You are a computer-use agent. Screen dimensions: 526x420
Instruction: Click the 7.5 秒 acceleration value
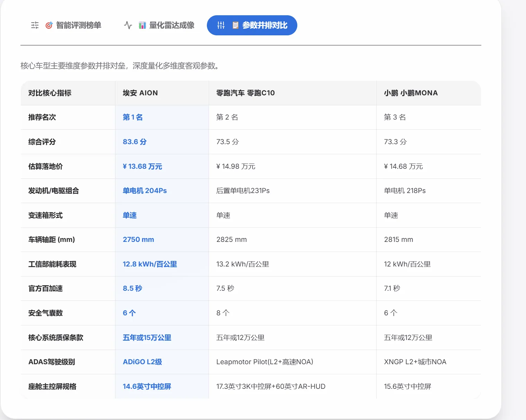[225, 288]
